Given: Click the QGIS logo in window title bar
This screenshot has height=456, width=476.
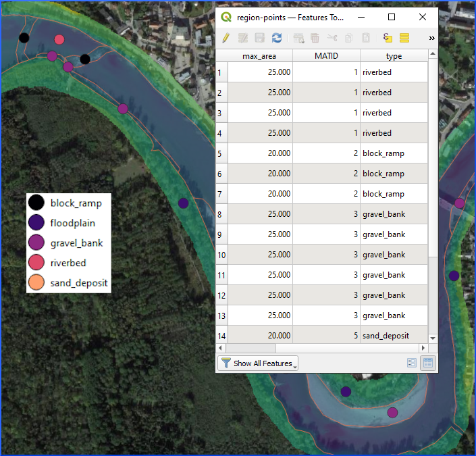Looking at the screenshot, I should tap(226, 17).
